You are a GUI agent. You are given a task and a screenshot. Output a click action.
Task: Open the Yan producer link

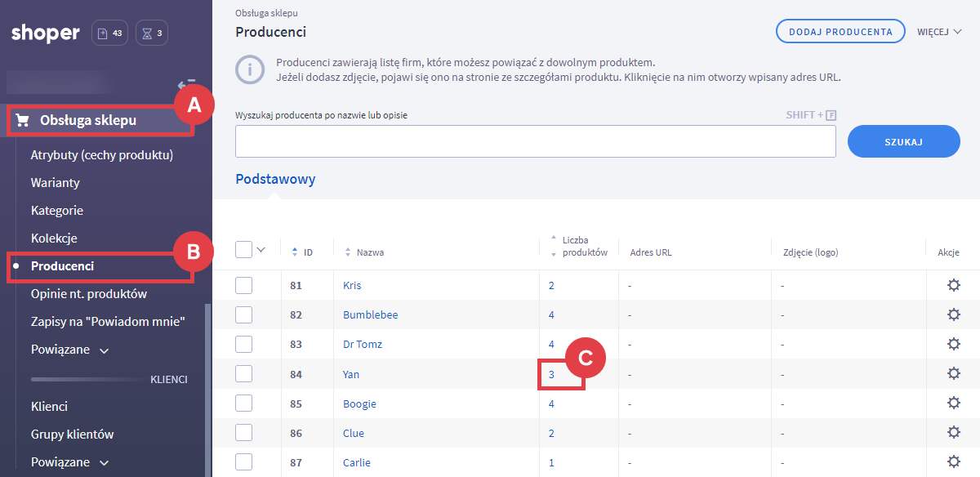(351, 374)
